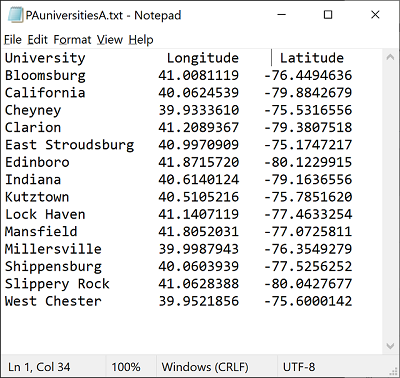Click the Kutztown row name
Screen dimensions: 400x378
[x=37, y=197]
